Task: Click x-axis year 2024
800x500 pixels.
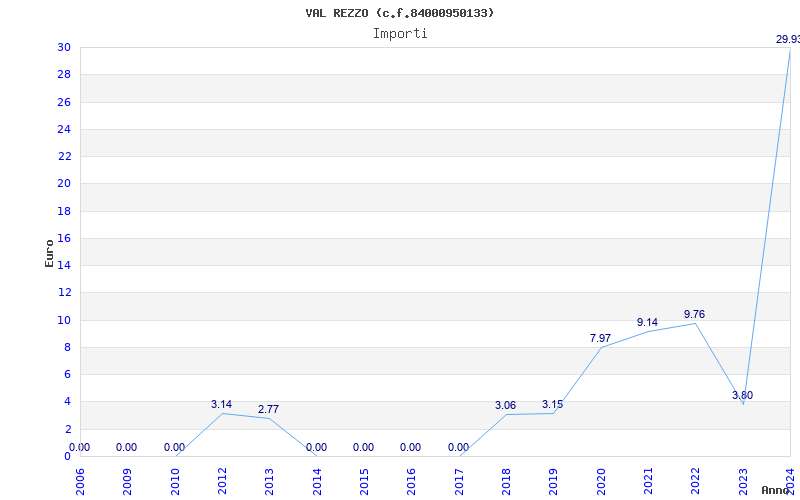Action: click(790, 482)
